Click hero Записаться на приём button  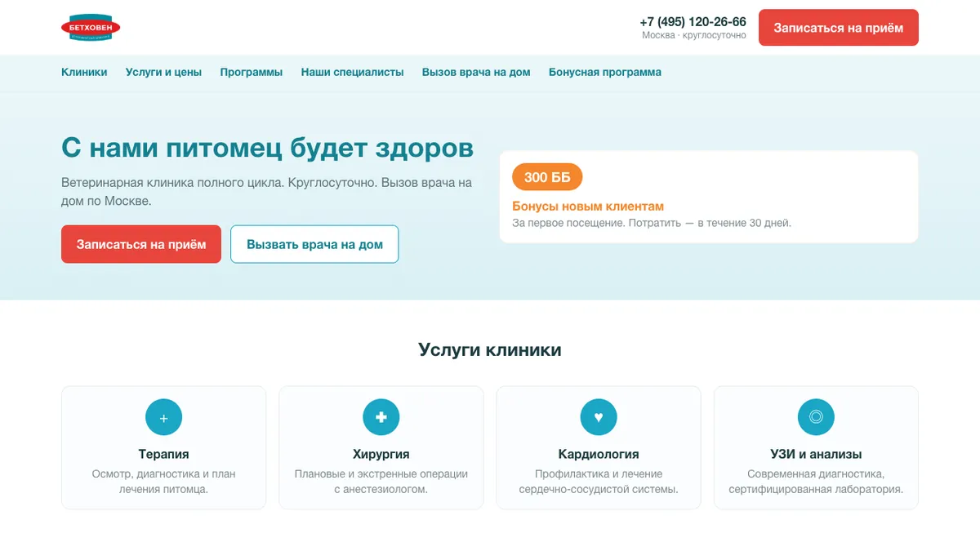point(141,244)
